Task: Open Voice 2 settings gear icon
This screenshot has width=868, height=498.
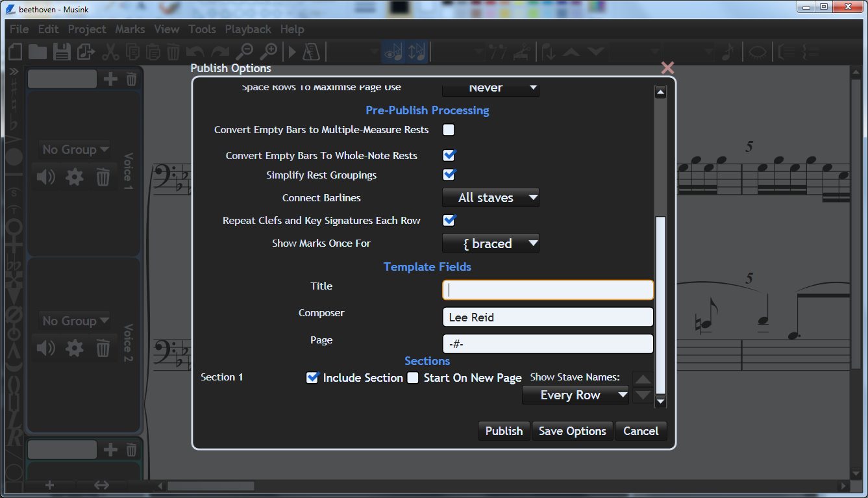Action: (75, 349)
